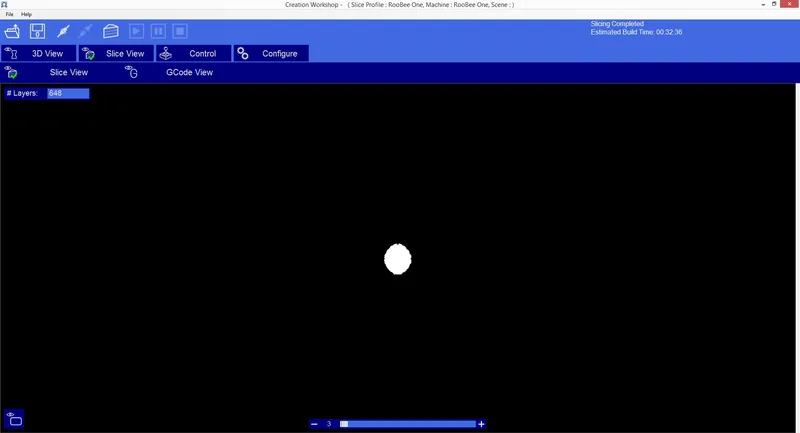Open the Help menu
Image resolution: width=800 pixels, height=433 pixels.
point(27,14)
